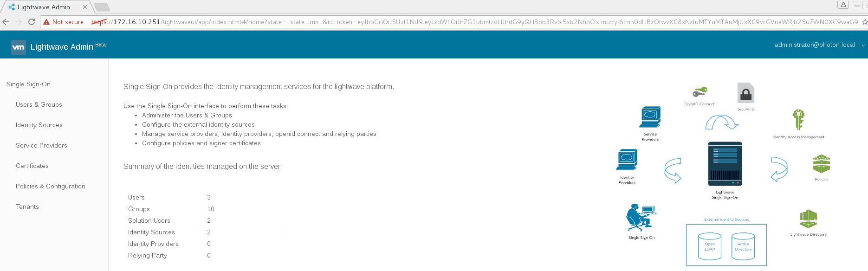Bookmark page with the star icon
Screen dimensions: 868x271
[x=864, y=22]
